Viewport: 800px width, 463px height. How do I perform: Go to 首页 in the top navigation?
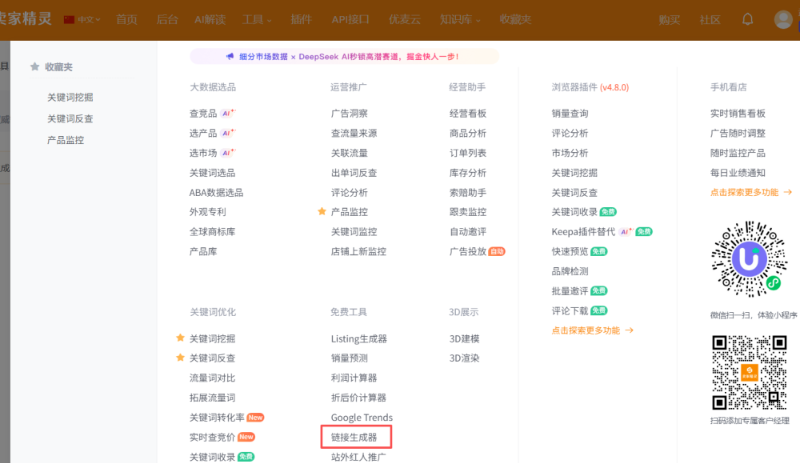click(x=127, y=19)
